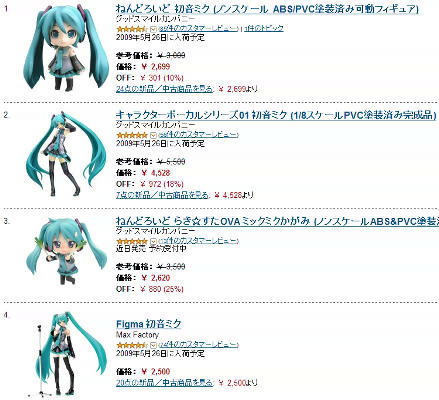The width and height of the screenshot is (439, 400).
Task: Open customer reviews link for item 2
Action: tap(198, 135)
